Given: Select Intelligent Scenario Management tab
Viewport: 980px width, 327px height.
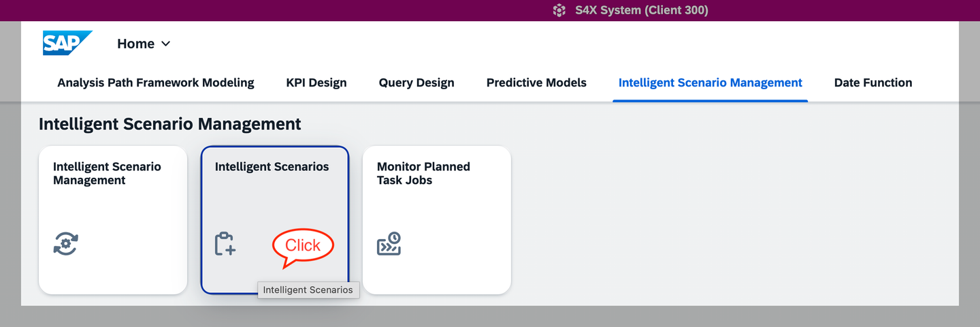Looking at the screenshot, I should pos(710,82).
